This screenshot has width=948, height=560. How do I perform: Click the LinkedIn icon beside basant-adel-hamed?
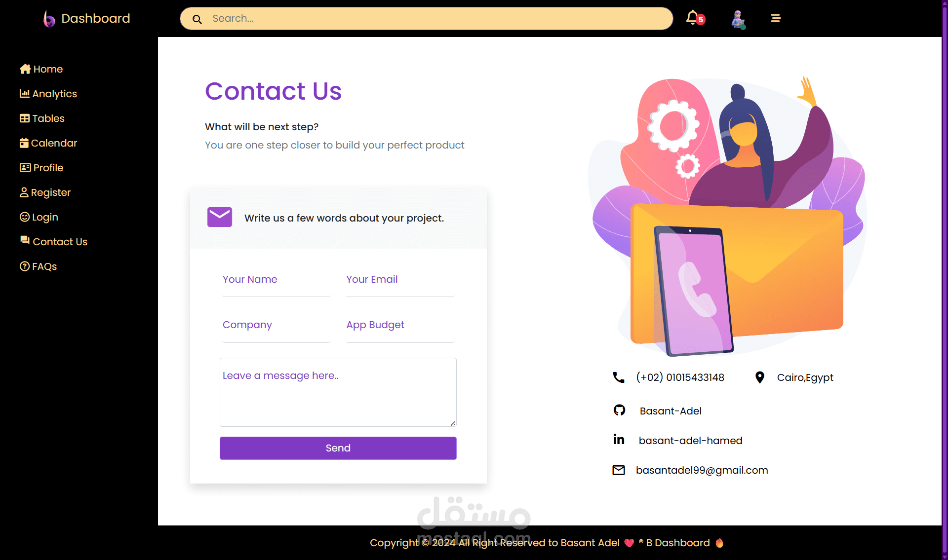(619, 439)
